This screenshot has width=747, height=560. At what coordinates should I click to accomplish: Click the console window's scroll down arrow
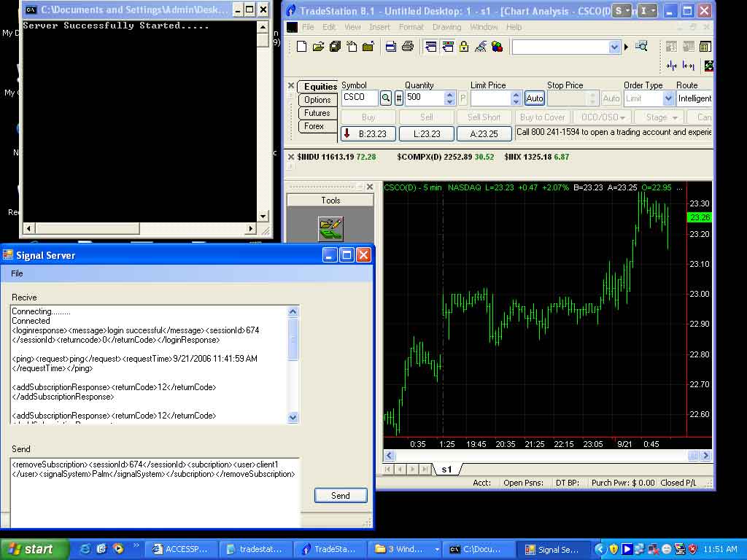point(263,216)
